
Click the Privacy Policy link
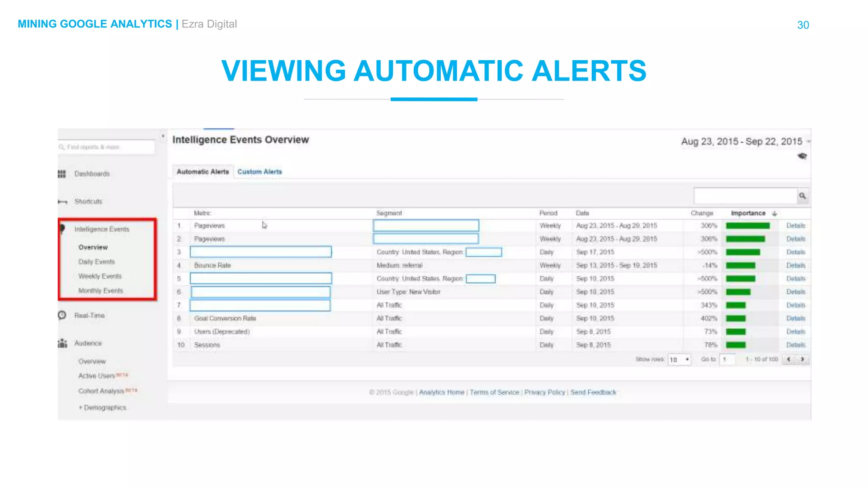coord(545,392)
